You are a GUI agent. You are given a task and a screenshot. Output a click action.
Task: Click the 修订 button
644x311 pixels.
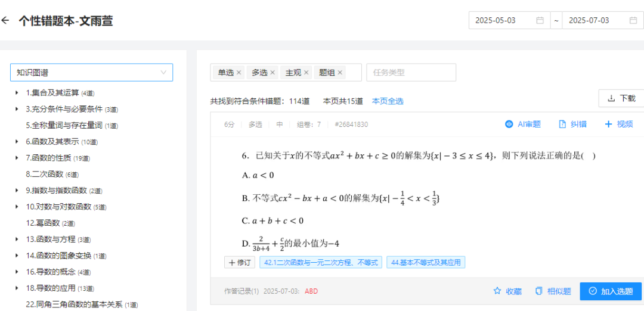pos(240,262)
